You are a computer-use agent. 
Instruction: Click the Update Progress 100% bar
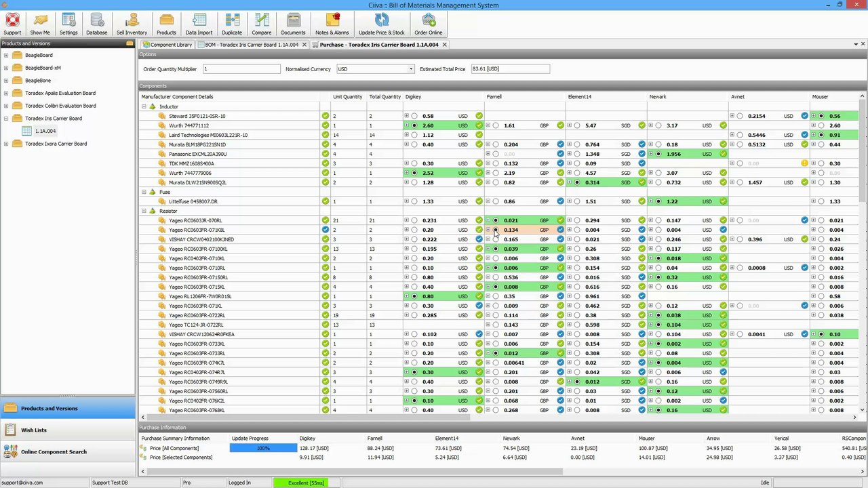pos(263,448)
